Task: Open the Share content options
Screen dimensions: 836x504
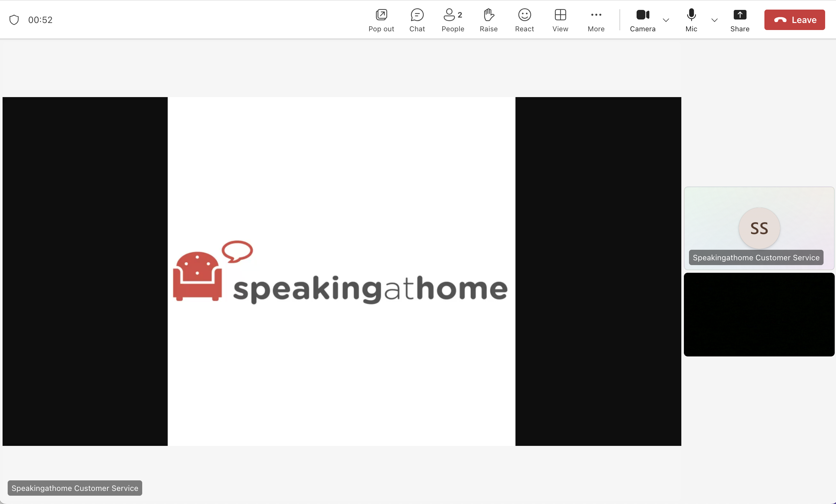Action: [x=740, y=20]
